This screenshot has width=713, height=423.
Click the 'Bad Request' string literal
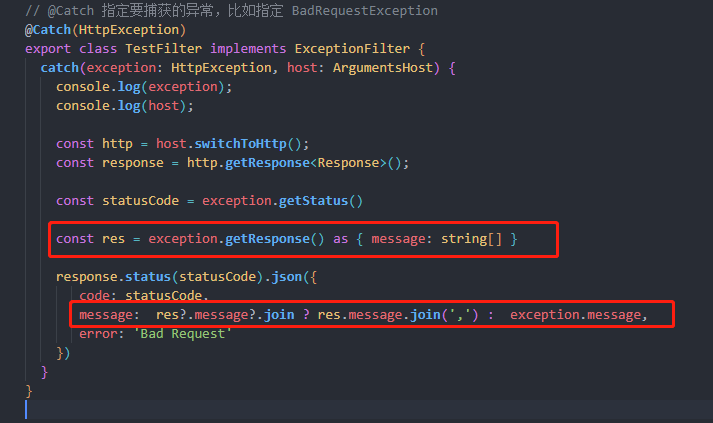[x=182, y=334]
